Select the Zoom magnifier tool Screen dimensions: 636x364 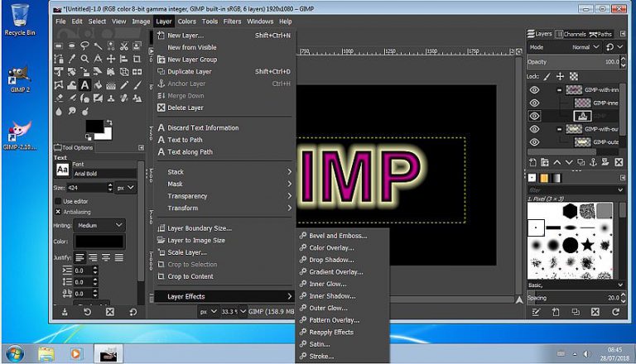tap(84, 59)
